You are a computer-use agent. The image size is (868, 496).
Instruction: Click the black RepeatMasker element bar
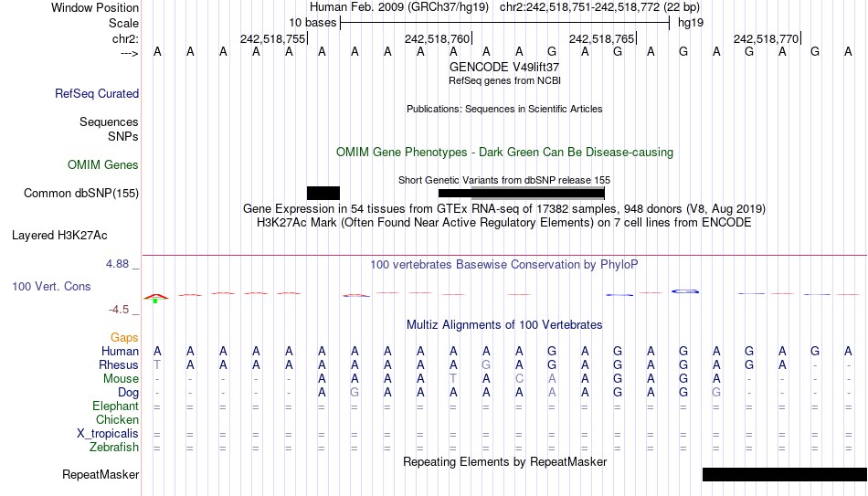pyautogui.click(x=785, y=474)
